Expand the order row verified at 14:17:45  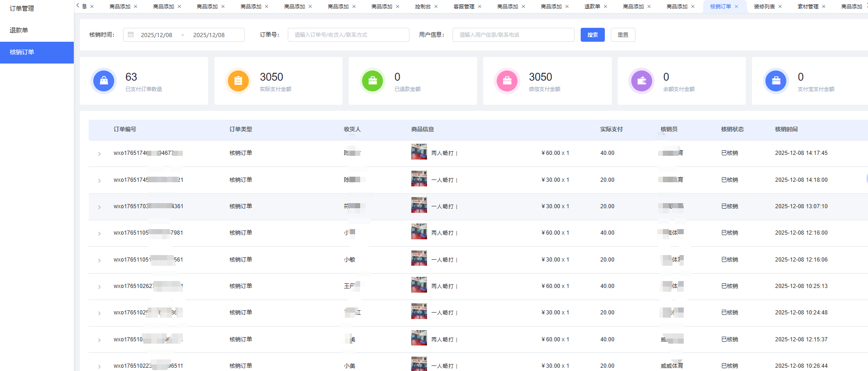click(x=99, y=154)
